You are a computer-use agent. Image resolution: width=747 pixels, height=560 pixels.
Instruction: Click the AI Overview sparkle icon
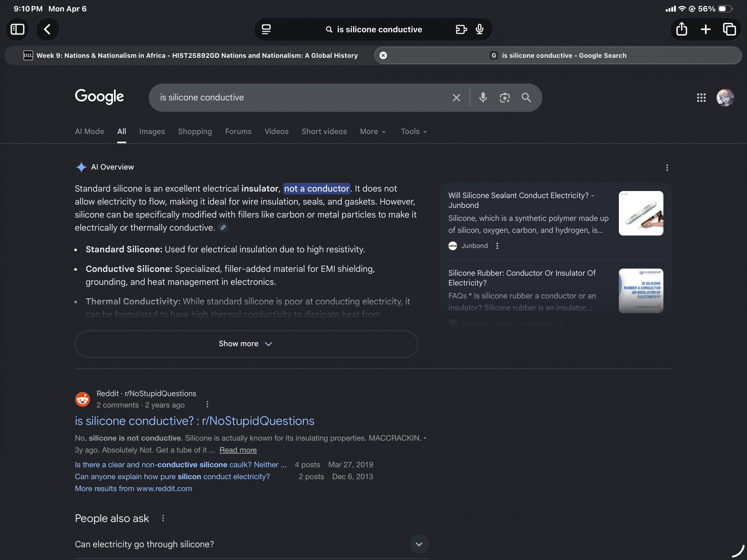point(81,167)
